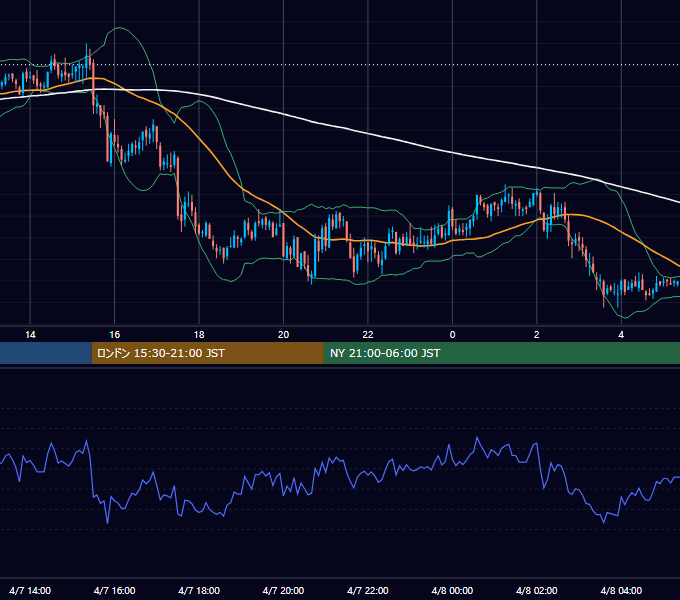Viewport: 680px width, 600px height.
Task: Click the 4/7 22:00 date label
Action: 368,590
